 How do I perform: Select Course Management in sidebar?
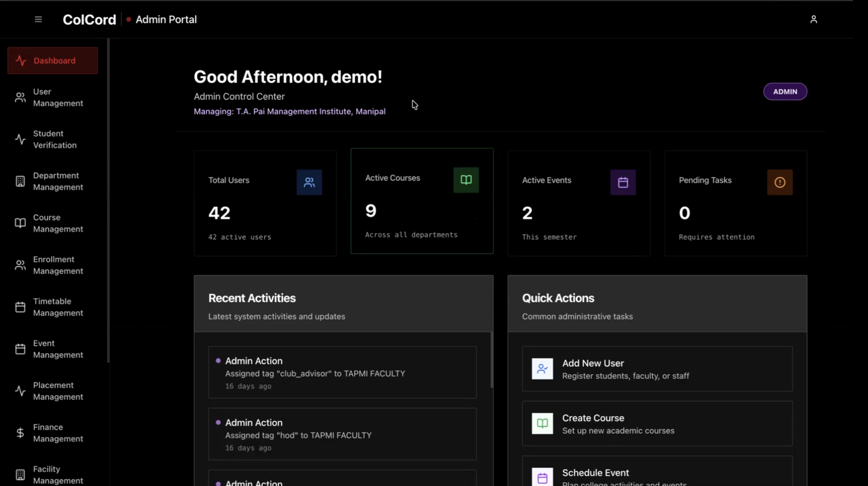53,223
